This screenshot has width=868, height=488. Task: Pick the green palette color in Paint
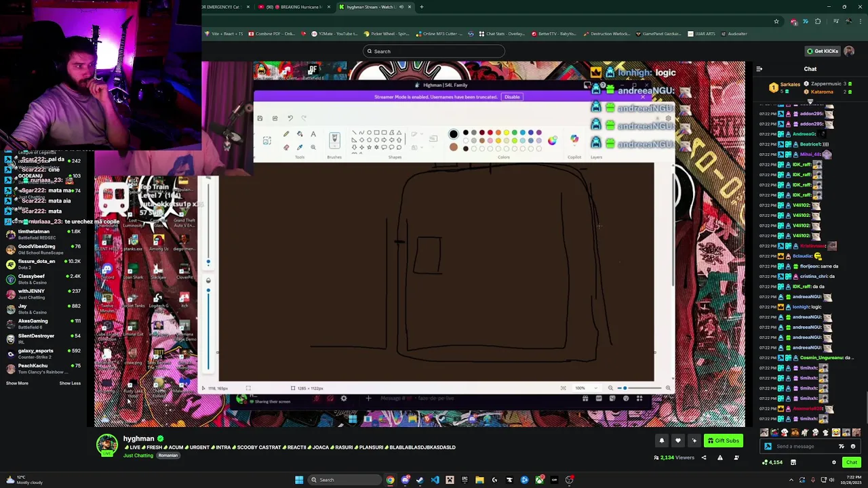point(514,133)
